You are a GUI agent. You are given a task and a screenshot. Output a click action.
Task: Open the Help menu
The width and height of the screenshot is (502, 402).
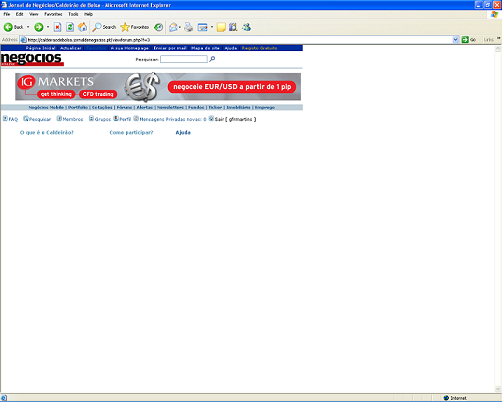coord(88,14)
